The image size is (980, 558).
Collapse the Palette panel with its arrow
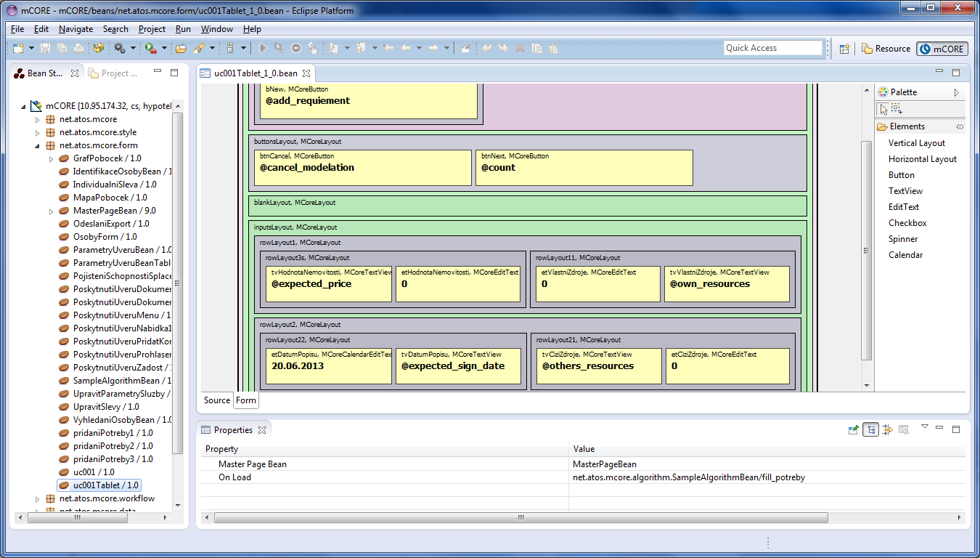(957, 92)
